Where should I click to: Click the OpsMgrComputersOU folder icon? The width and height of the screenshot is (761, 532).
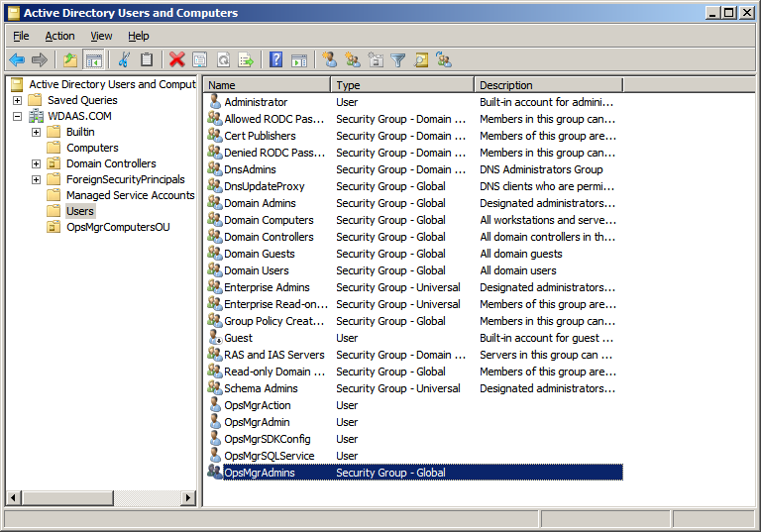(54, 227)
